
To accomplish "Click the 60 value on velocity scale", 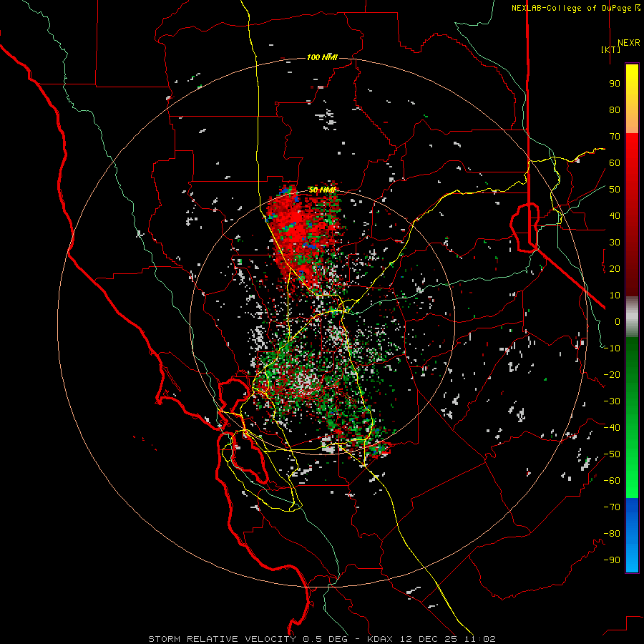I will pyautogui.click(x=615, y=163).
